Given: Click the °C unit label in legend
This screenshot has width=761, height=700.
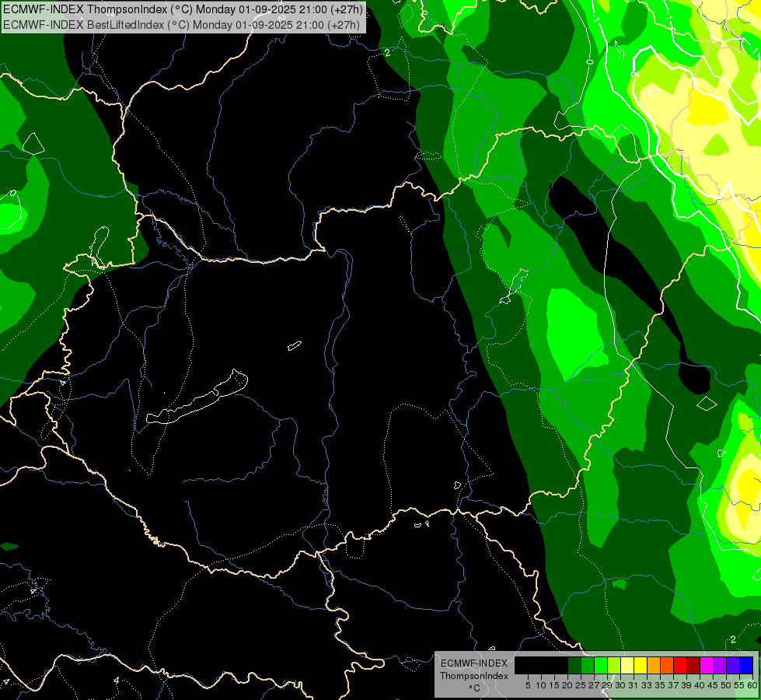Looking at the screenshot, I should pos(475,688).
